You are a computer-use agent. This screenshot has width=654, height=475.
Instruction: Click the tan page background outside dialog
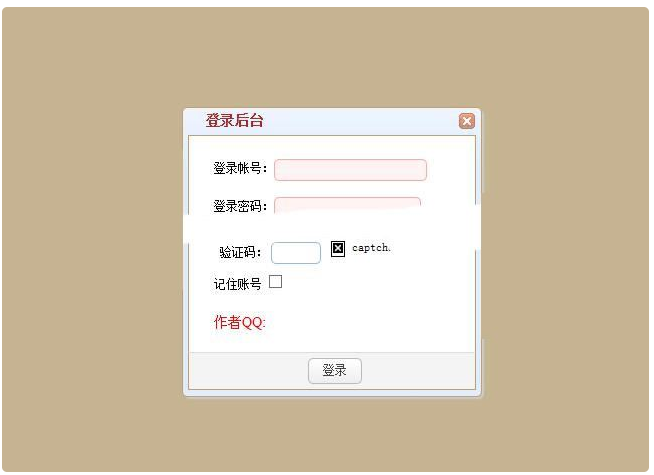pos(92,238)
